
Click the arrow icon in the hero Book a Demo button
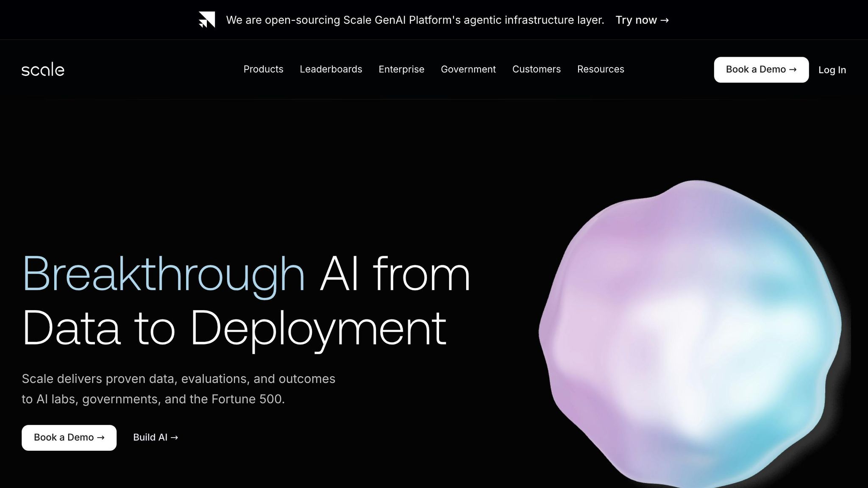coord(101,437)
